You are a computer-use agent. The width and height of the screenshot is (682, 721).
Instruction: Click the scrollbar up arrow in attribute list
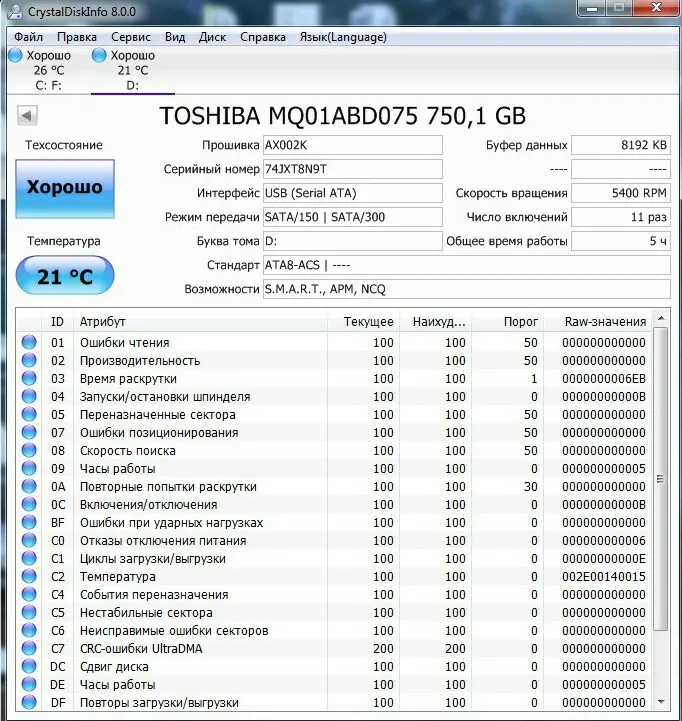661,318
